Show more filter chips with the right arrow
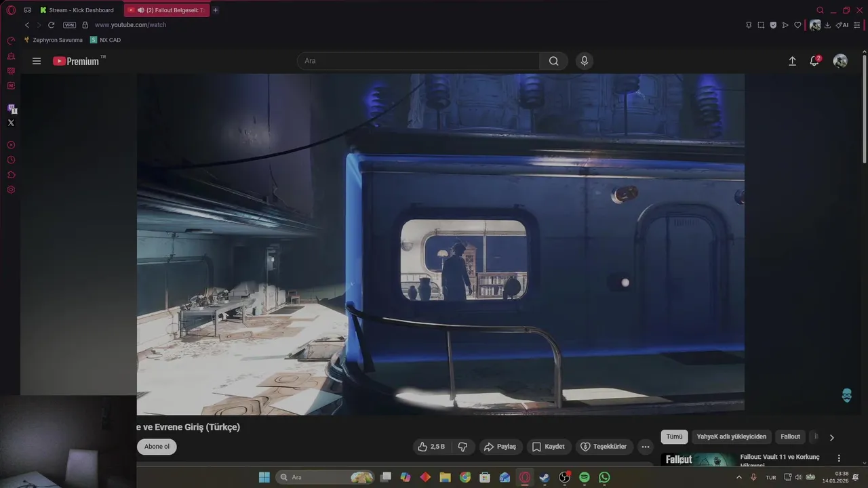This screenshot has height=488, width=868. [832, 437]
